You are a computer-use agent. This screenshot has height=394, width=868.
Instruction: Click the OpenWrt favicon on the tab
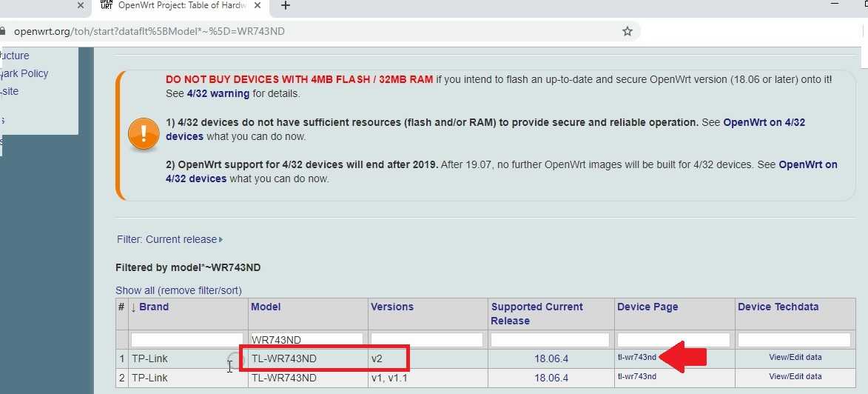point(106,5)
